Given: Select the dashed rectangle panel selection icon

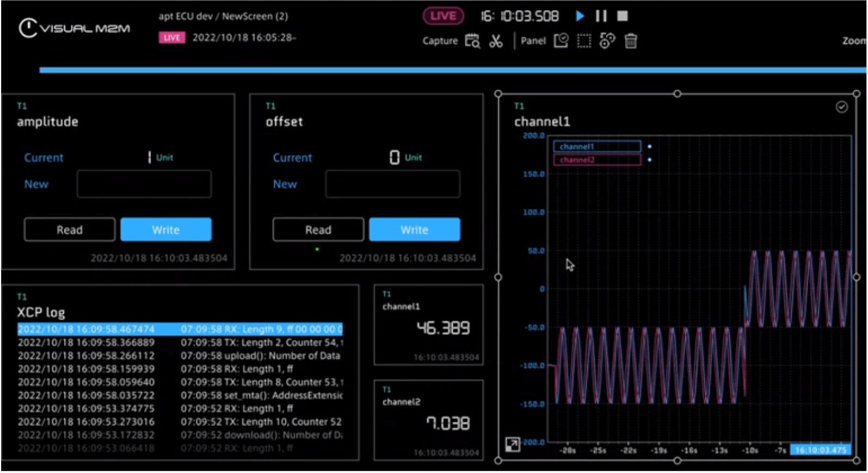Looking at the screenshot, I should click(x=583, y=41).
